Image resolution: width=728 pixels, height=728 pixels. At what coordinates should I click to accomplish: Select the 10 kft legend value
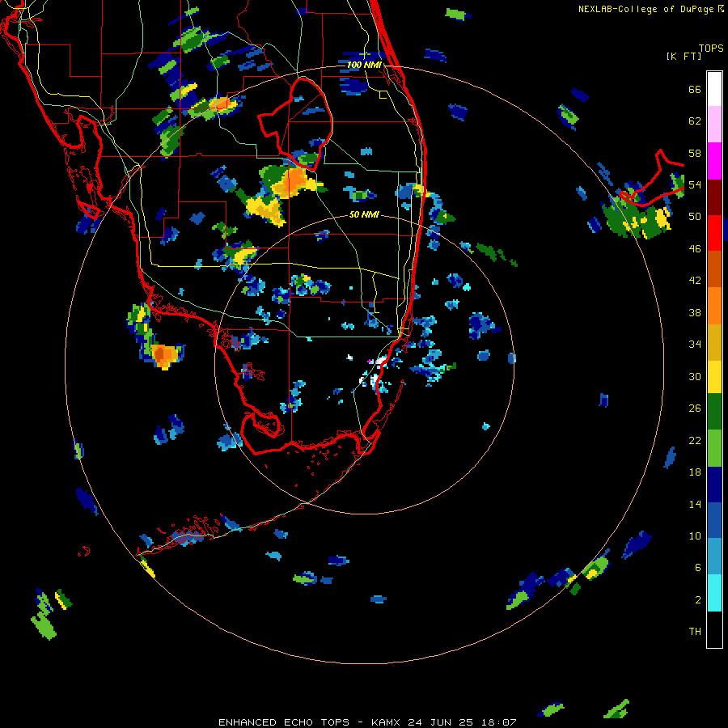695,535
